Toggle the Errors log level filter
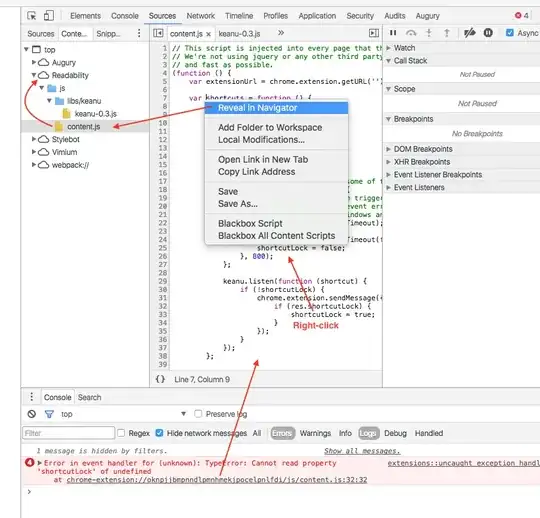Screen dimensions: 540x518 click(x=283, y=433)
